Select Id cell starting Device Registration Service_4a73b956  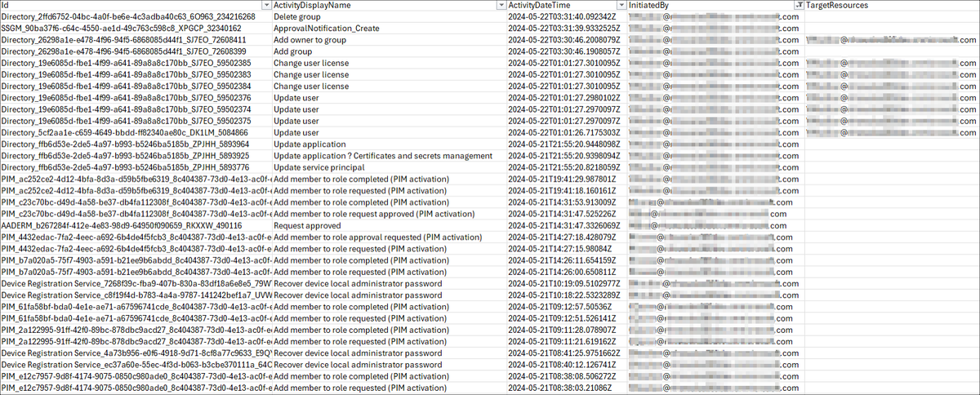136,353
